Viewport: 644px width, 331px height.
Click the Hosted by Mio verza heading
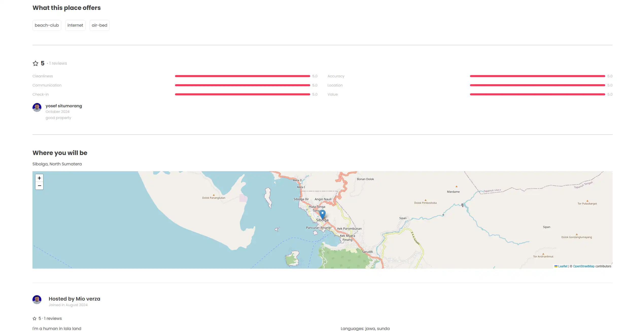click(74, 299)
